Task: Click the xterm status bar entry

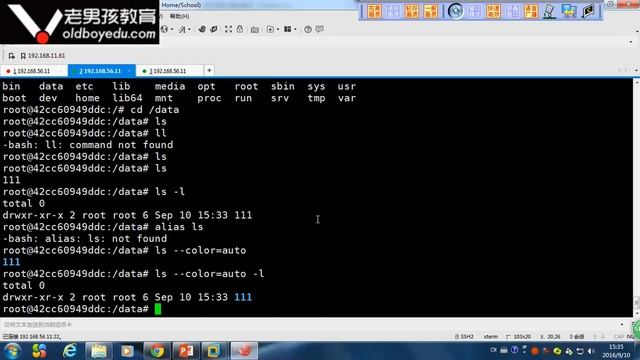Action: 491,337
